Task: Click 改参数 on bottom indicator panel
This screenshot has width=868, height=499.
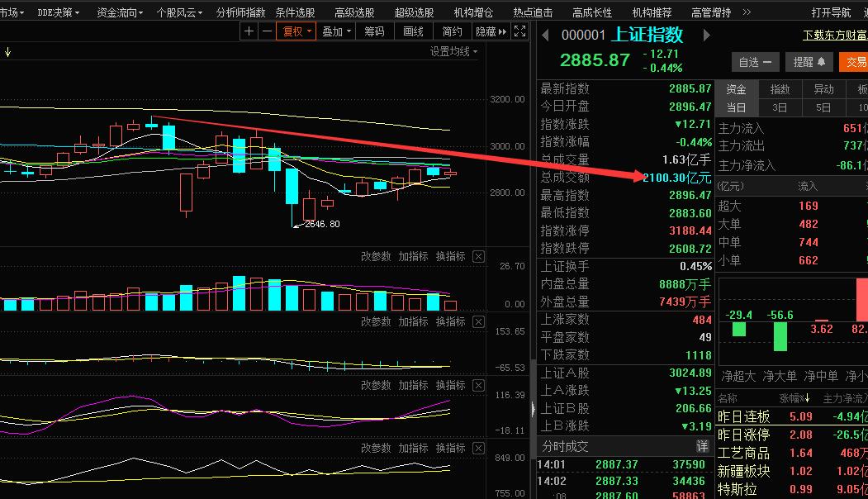Action: pos(376,448)
